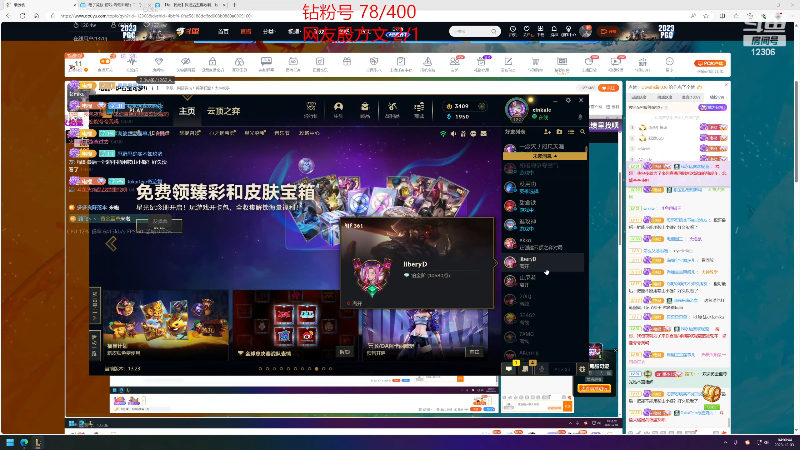
Task: Click the equalizer sliders icon in streaming toolbar
Action: pyautogui.click(x=642, y=64)
